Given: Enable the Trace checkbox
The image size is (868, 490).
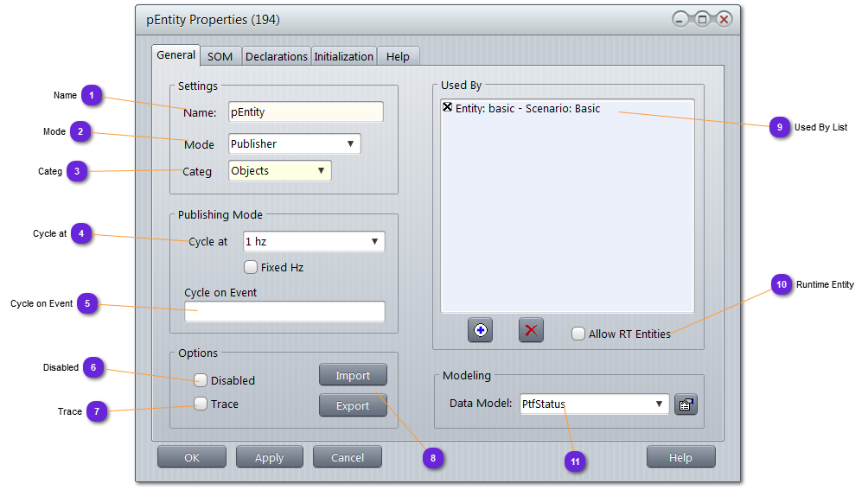Looking at the screenshot, I should [201, 404].
